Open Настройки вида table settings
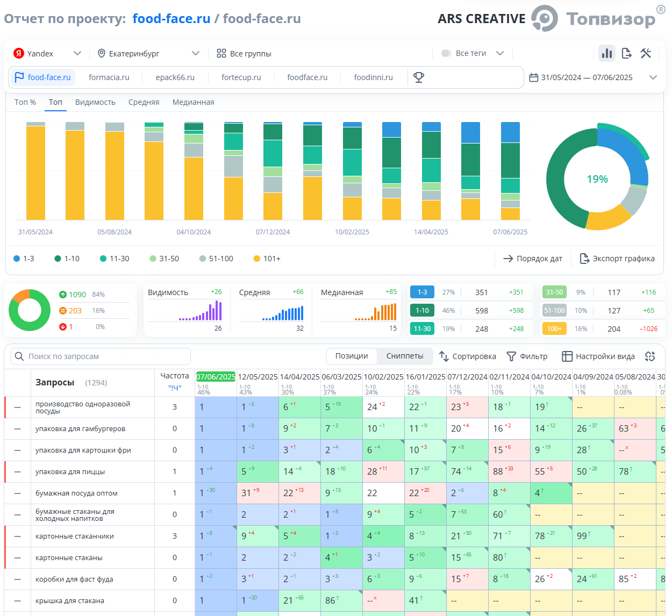672x616 pixels. 598,356
